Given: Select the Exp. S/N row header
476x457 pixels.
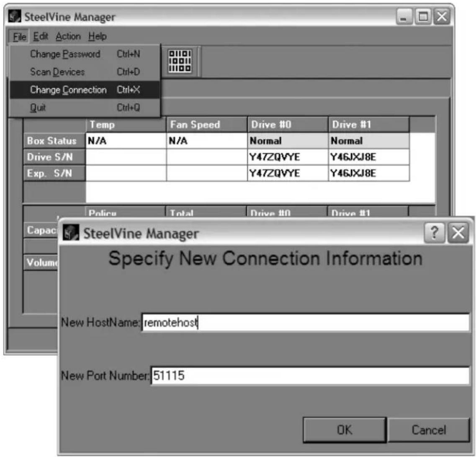Looking at the screenshot, I should (x=54, y=173).
